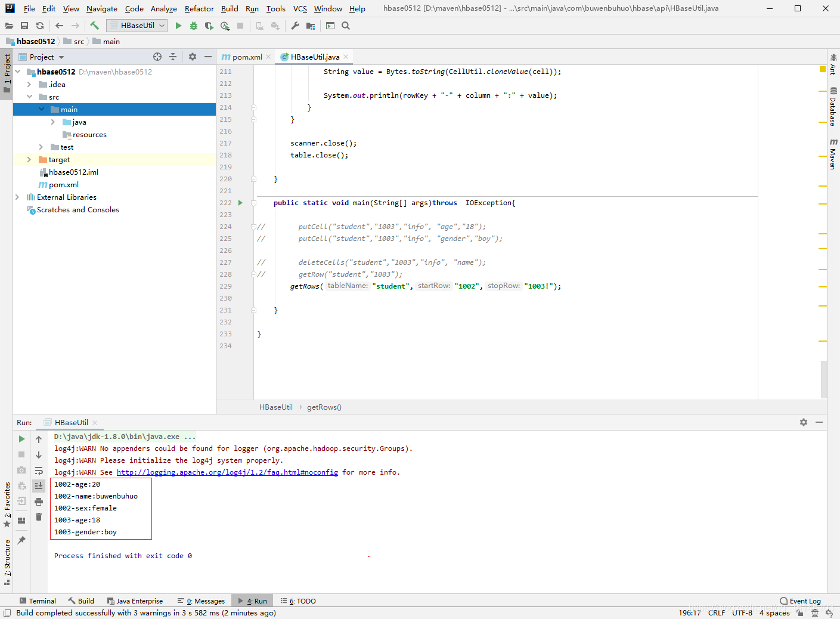Expand External Libraries node
840x619 pixels.
18,197
